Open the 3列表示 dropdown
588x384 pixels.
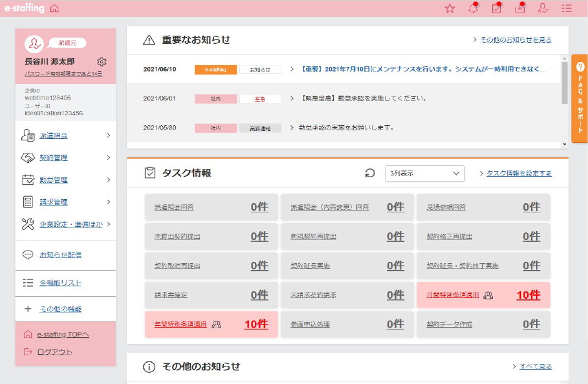[x=425, y=174]
